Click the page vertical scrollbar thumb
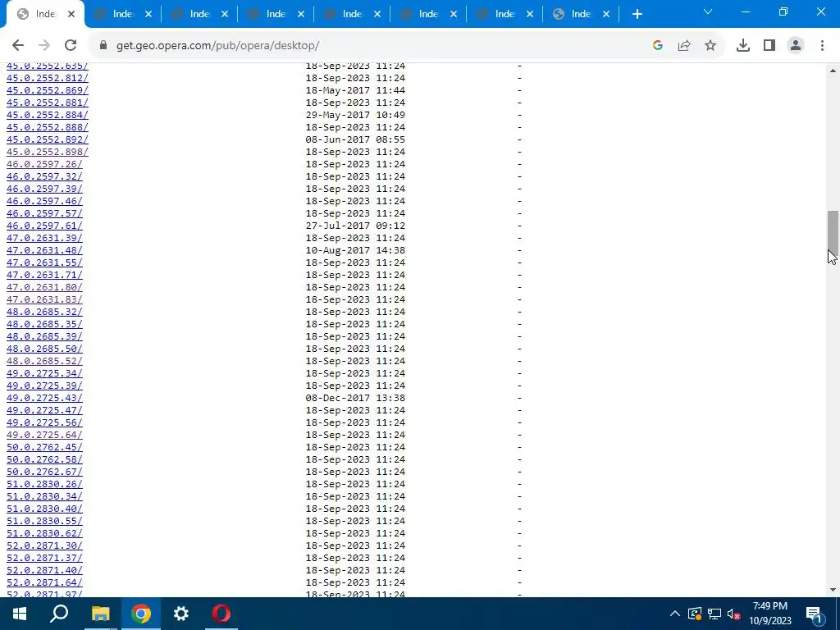 coord(833,235)
